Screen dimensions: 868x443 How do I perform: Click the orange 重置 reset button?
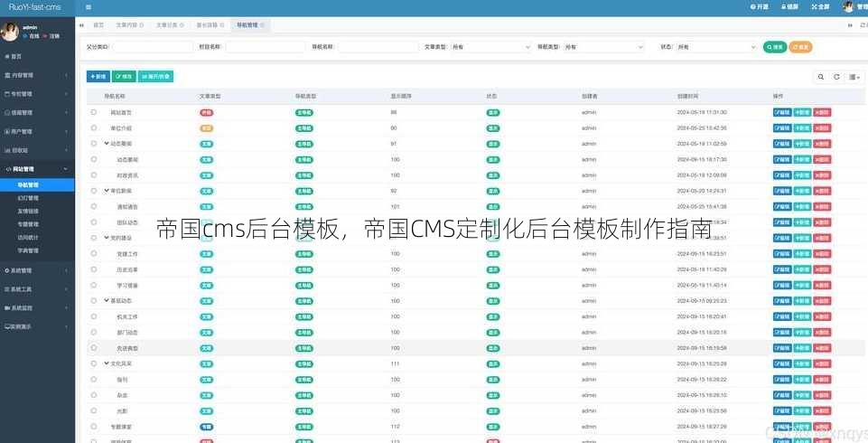pyautogui.click(x=800, y=48)
